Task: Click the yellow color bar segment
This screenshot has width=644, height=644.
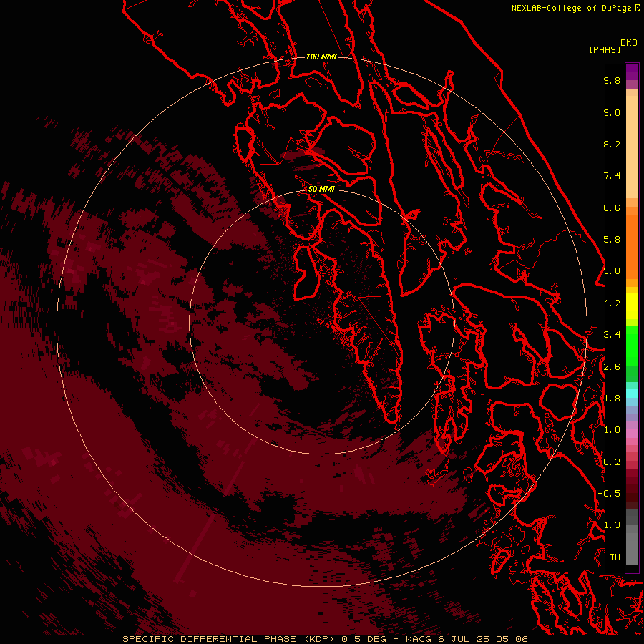Action: click(x=632, y=306)
